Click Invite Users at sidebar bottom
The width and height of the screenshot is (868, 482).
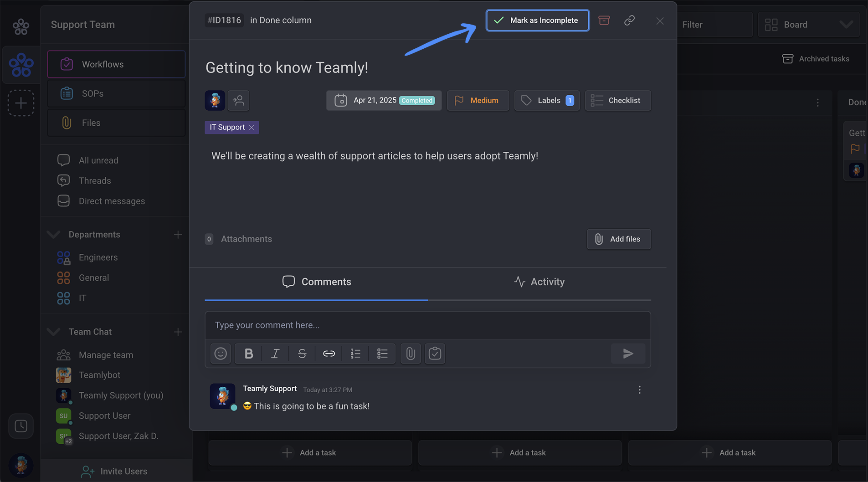114,472
